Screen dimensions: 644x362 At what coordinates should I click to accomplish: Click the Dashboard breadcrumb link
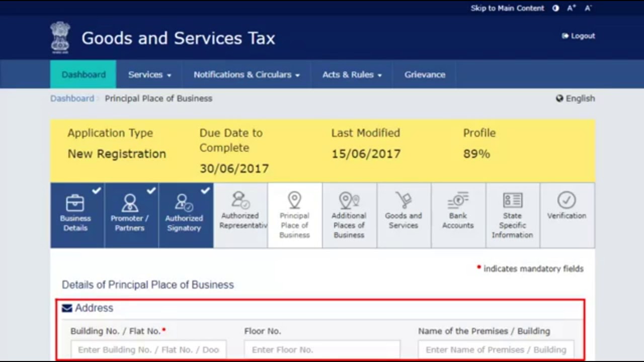(72, 99)
